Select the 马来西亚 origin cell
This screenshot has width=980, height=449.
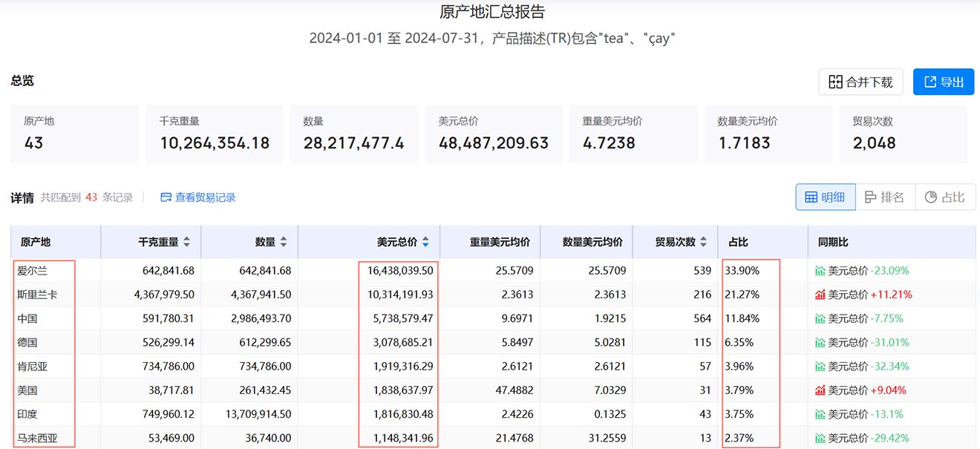tap(56, 437)
